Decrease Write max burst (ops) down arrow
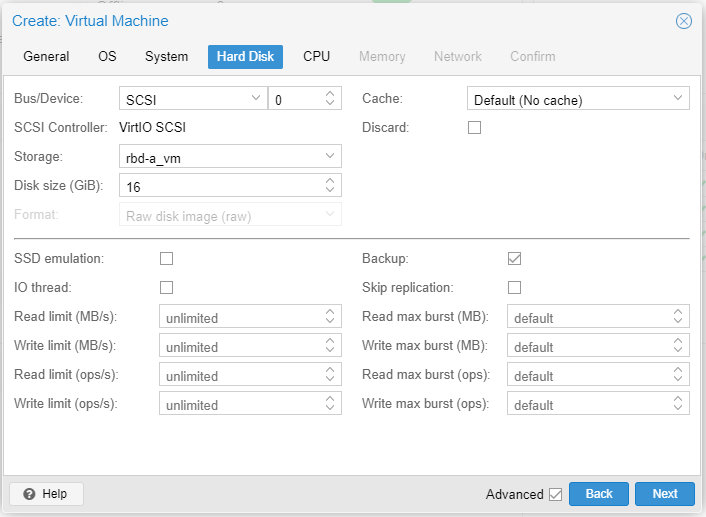Screen dimensions: 706x517 tap(678, 408)
